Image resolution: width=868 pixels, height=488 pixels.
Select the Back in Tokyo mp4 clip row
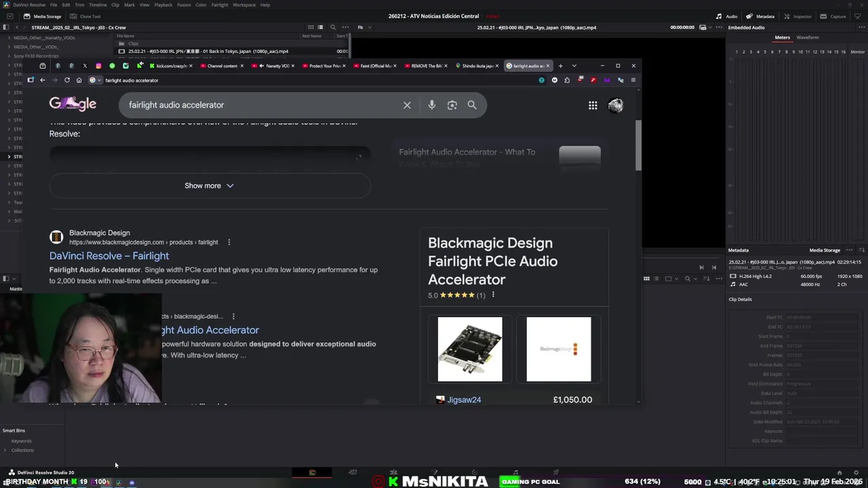click(233, 52)
